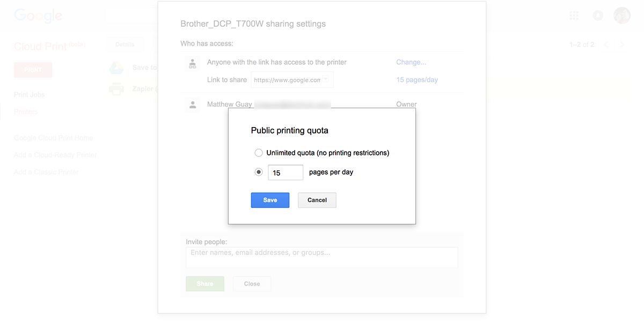644x321 pixels.
Task: Expand the Link to share dropdown
Action: coord(326,80)
